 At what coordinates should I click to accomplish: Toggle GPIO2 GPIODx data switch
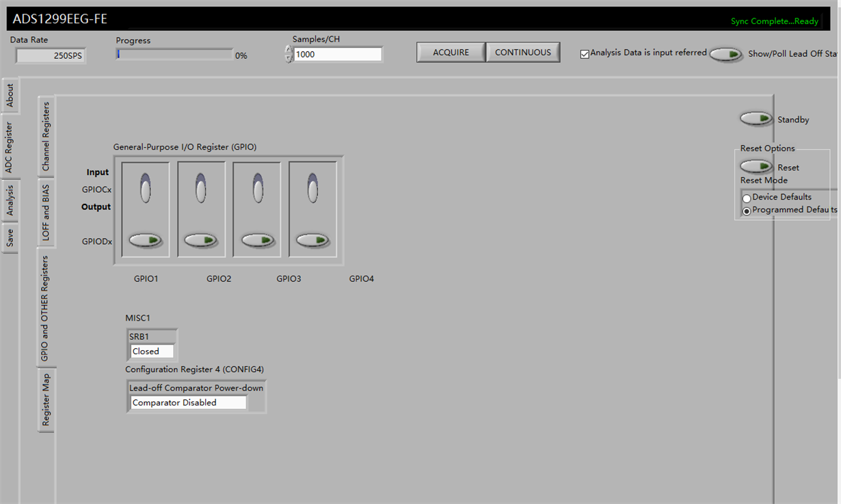tap(201, 240)
